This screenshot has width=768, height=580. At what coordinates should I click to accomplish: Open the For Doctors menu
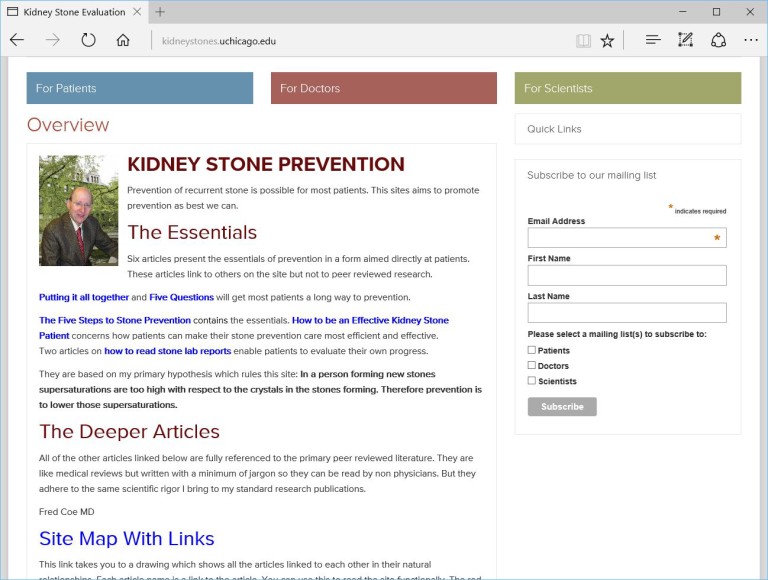(x=384, y=88)
